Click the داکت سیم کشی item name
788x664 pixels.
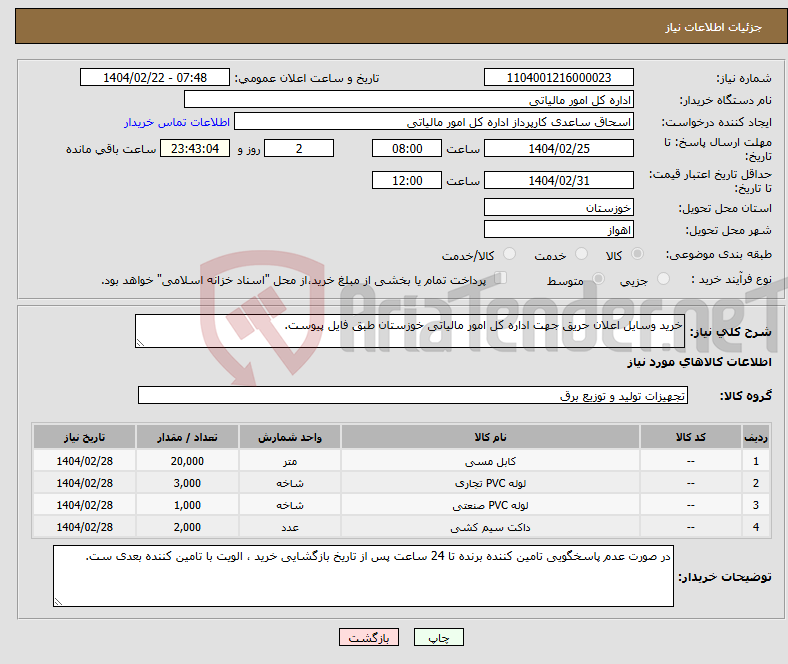tap(490, 527)
